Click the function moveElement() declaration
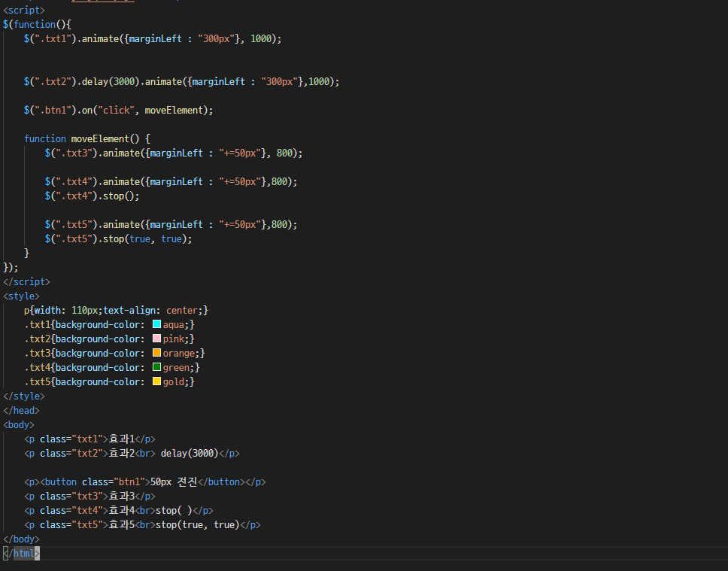The height and width of the screenshot is (571, 728). 86,139
